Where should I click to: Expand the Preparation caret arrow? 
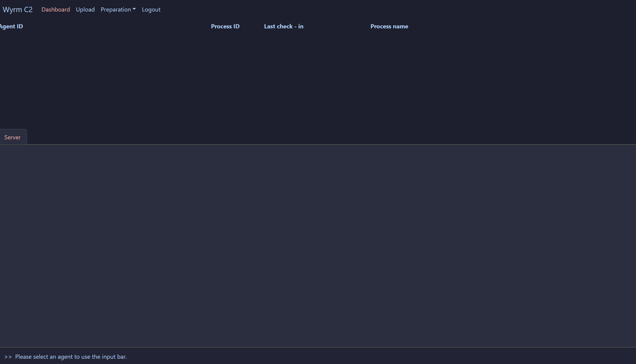point(134,10)
